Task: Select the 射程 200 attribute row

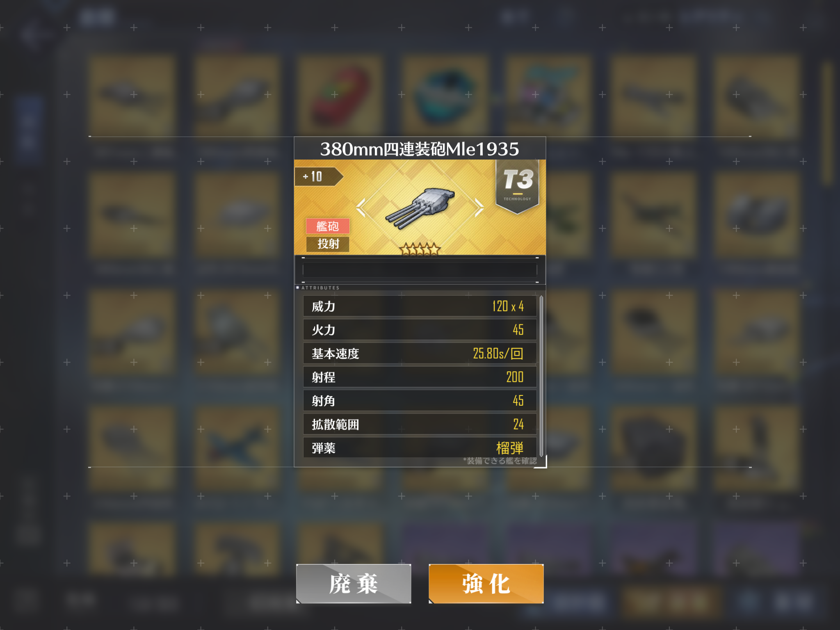Action: (x=420, y=377)
